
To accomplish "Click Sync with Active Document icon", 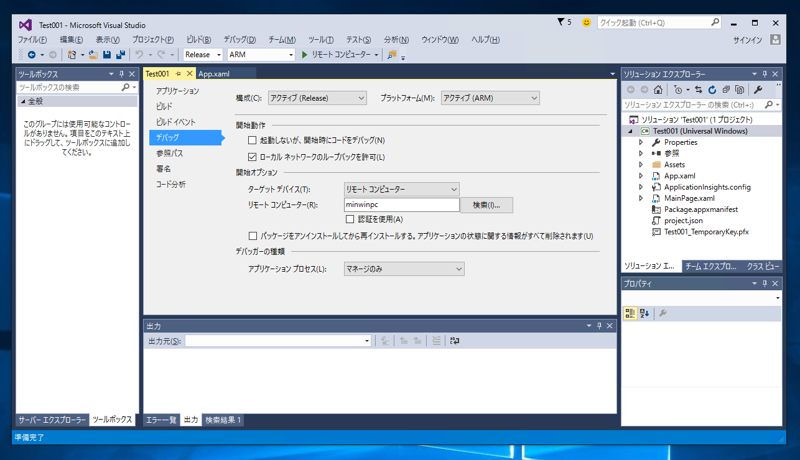I will 698,90.
